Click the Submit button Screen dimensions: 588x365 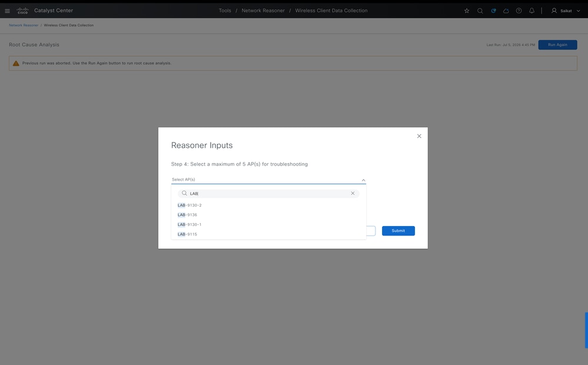pos(398,231)
